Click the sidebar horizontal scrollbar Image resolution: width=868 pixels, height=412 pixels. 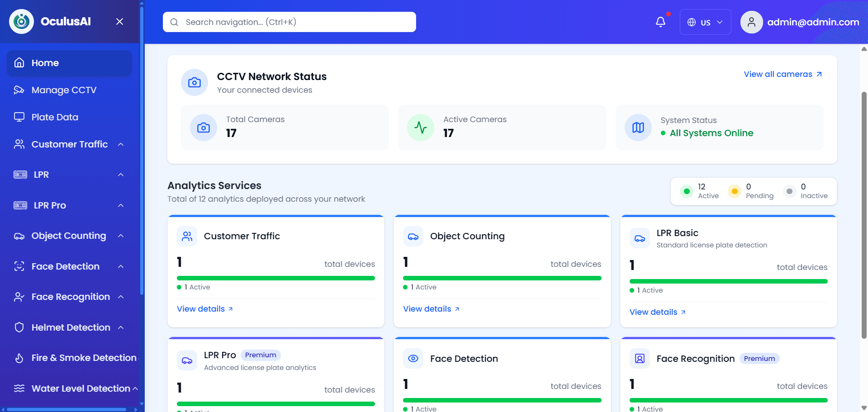tap(66, 410)
